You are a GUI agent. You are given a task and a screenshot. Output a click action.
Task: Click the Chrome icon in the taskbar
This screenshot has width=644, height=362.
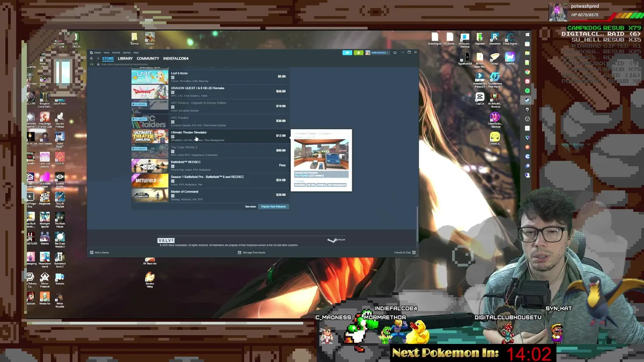point(527,72)
